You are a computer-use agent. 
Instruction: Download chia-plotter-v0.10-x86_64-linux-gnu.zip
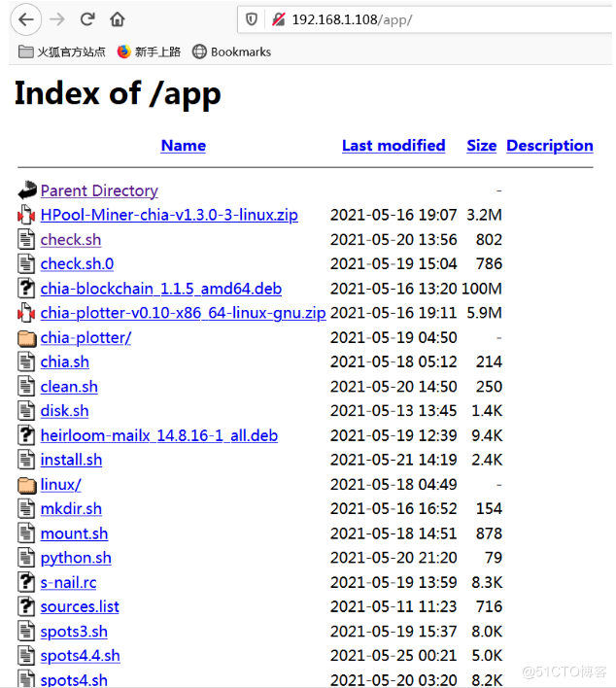(183, 313)
